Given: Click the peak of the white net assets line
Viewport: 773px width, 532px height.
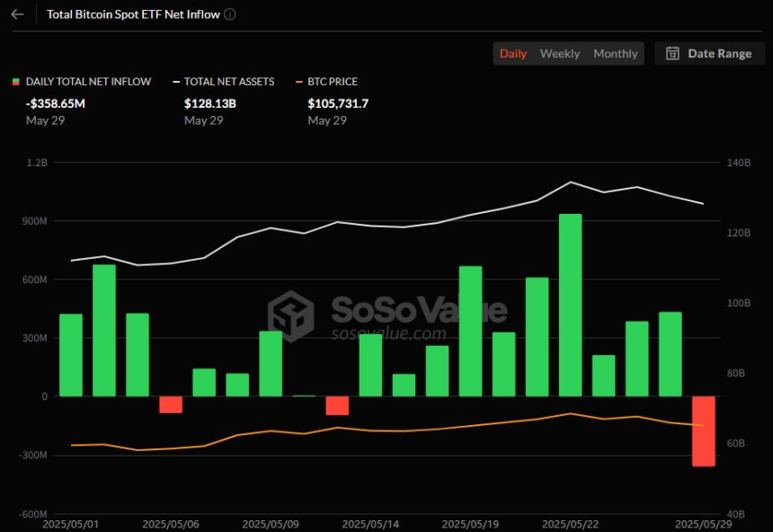Looking at the screenshot, I should 571,182.
